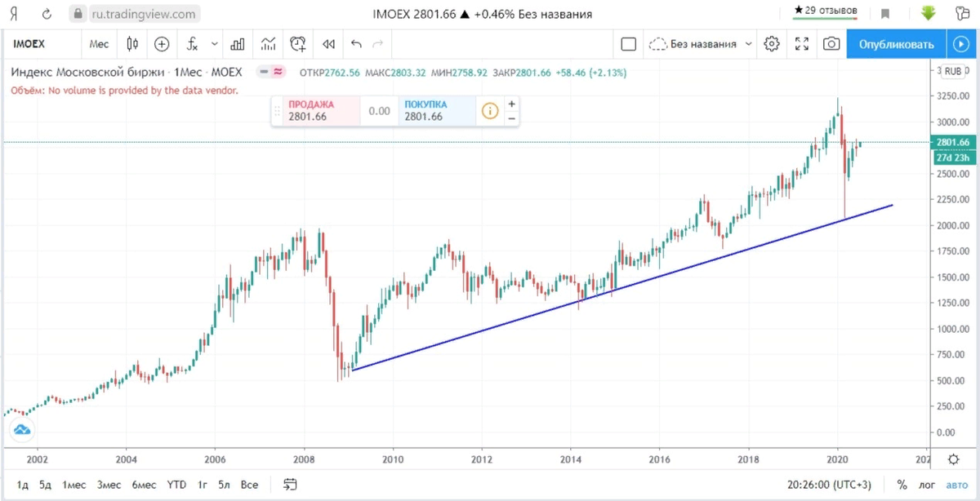Select the 5д time range
Viewport: 980px width, 501px height.
point(45,485)
